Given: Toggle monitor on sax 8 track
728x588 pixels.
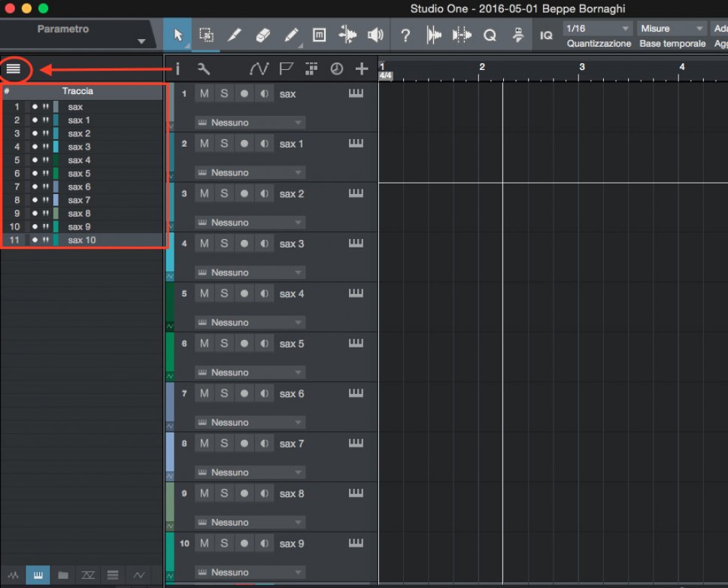Looking at the screenshot, I should pyautogui.click(x=264, y=493).
